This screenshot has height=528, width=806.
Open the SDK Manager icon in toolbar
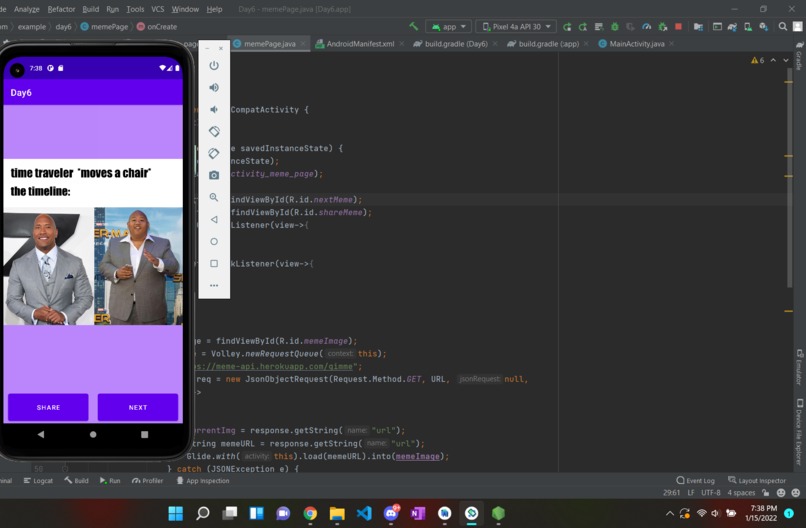click(x=764, y=26)
